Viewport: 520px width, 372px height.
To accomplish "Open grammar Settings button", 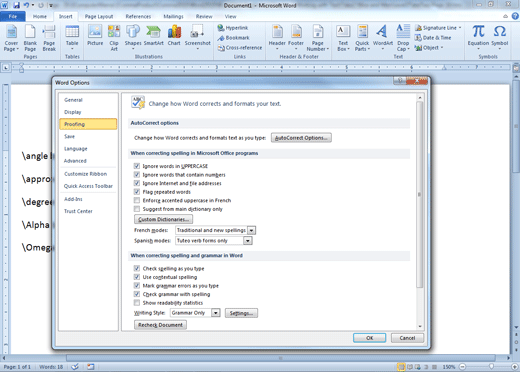I will pos(241,313).
